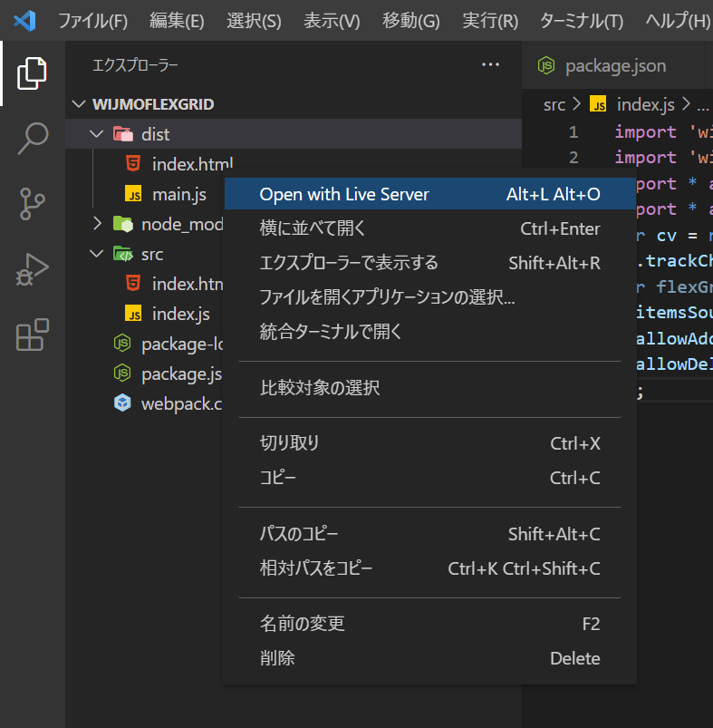This screenshot has width=713, height=728.
Task: Select dist folder name in explorer
Action: click(156, 135)
